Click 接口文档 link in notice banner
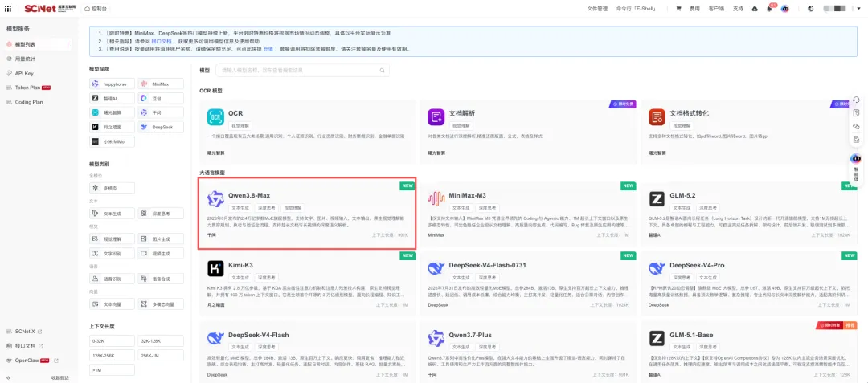 [x=162, y=42]
